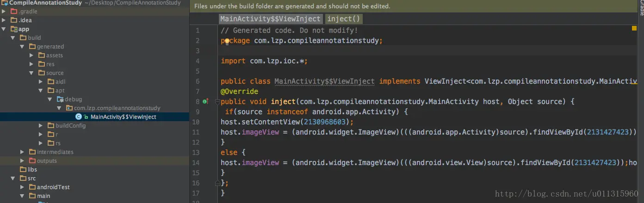644x203 pixels.
Task: Click the inject() breadcrumb
Action: click(x=343, y=19)
